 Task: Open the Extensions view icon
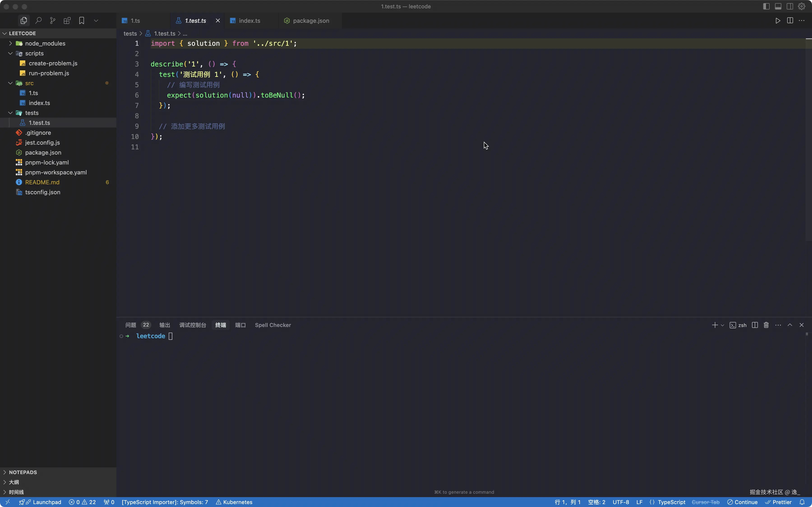coord(67,21)
